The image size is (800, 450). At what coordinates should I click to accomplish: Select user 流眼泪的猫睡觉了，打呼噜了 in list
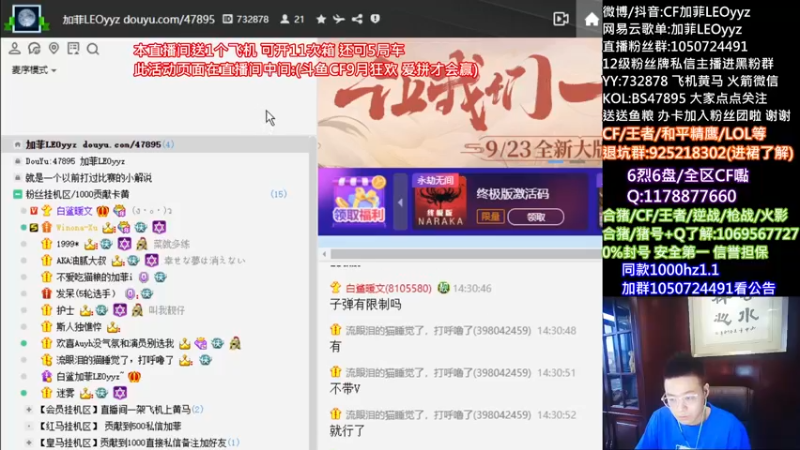[115, 360]
